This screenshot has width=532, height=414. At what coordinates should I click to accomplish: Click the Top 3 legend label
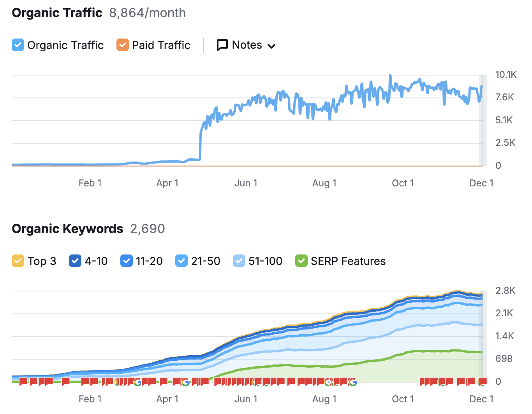click(42, 261)
